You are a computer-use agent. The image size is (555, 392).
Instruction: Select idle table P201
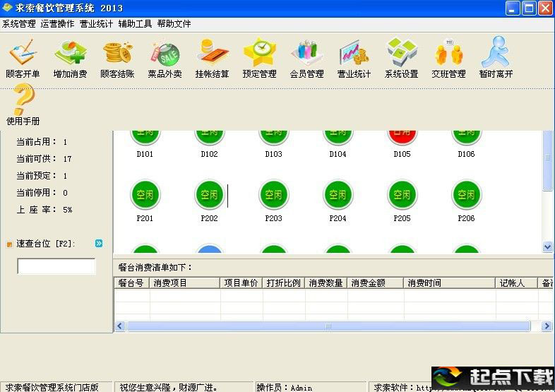coord(145,194)
